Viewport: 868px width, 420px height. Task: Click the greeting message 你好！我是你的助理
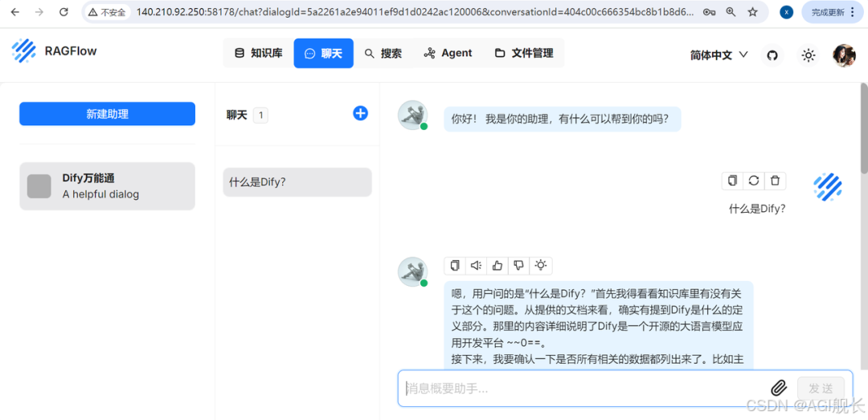(x=562, y=118)
